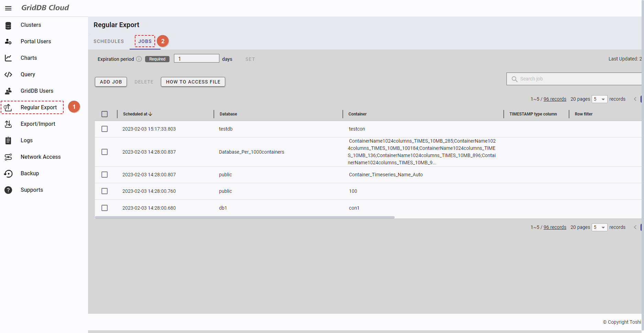Image resolution: width=644 pixels, height=333 pixels.
Task: Open the top records-per-page dropdown
Action: pyautogui.click(x=599, y=99)
